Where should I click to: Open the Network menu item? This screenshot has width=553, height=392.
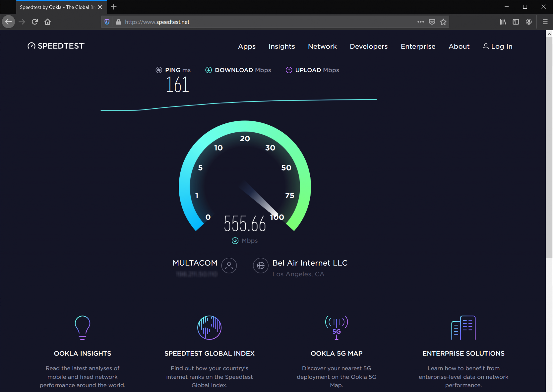tap(322, 46)
